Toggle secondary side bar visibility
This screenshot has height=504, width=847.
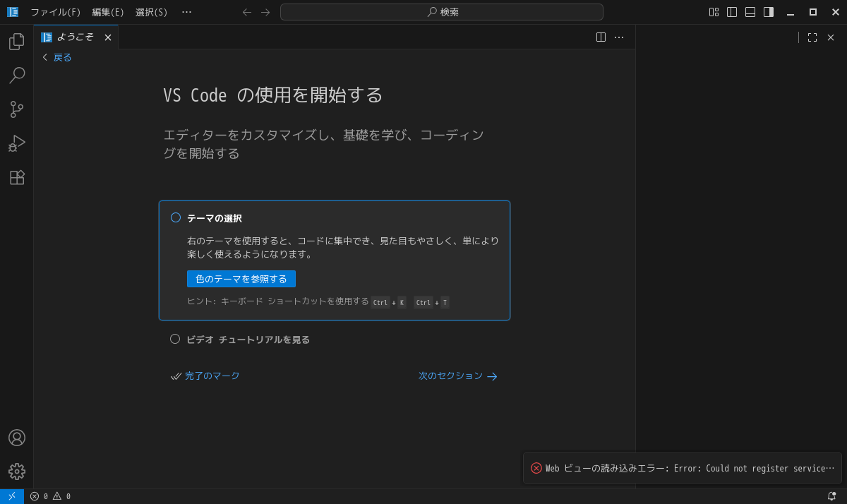click(769, 12)
